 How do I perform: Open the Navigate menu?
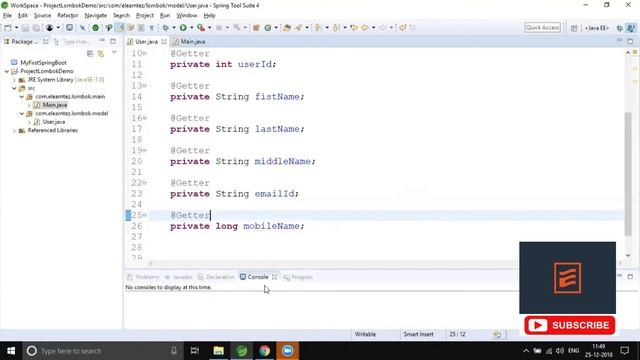(x=96, y=16)
